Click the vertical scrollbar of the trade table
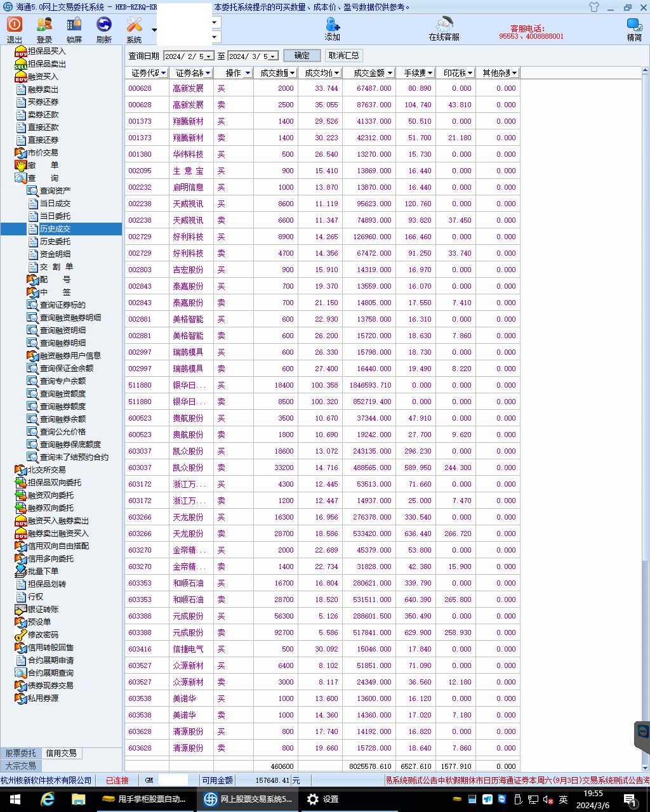 645,381
